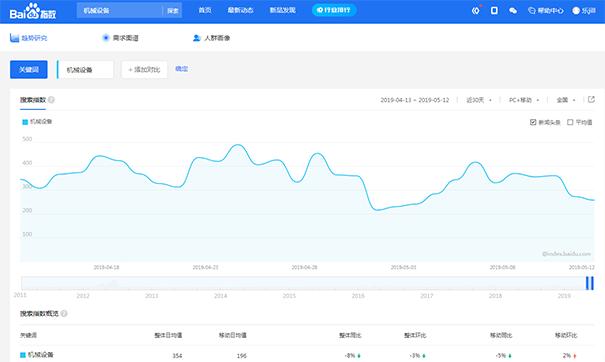Switch to 趋势研究 tab

click(28, 38)
